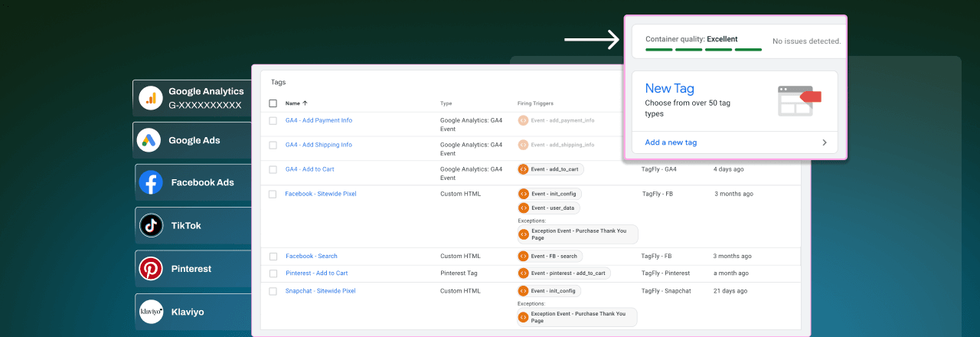
Task: Click the Pinterest logo icon
Action: point(151,268)
